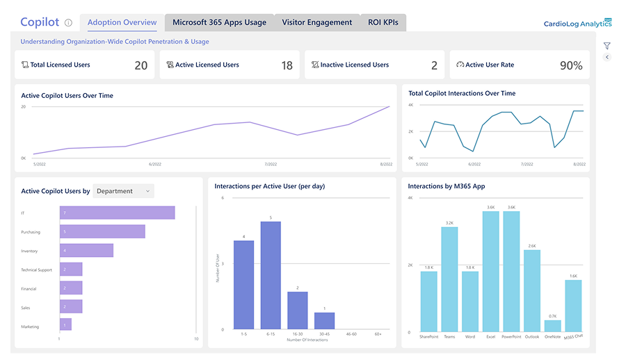Switch to Microsoft 365 Apps Usage tab
The image size is (626, 364).
tap(219, 22)
